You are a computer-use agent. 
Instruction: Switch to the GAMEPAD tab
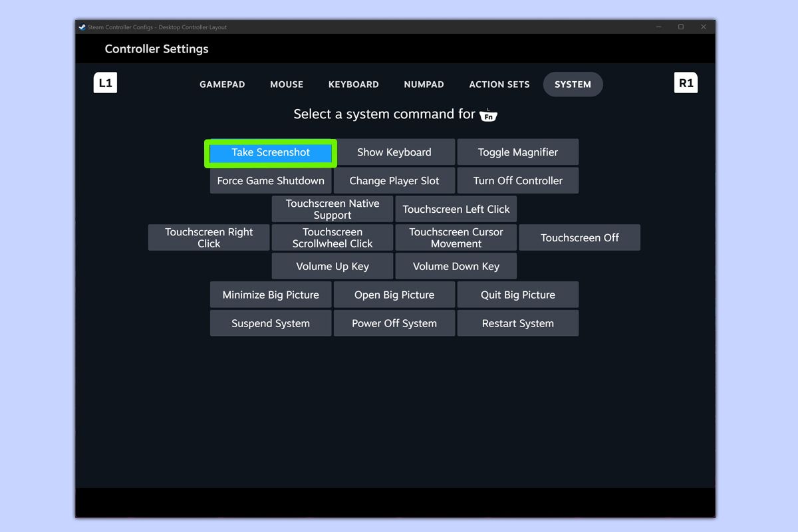click(x=221, y=84)
